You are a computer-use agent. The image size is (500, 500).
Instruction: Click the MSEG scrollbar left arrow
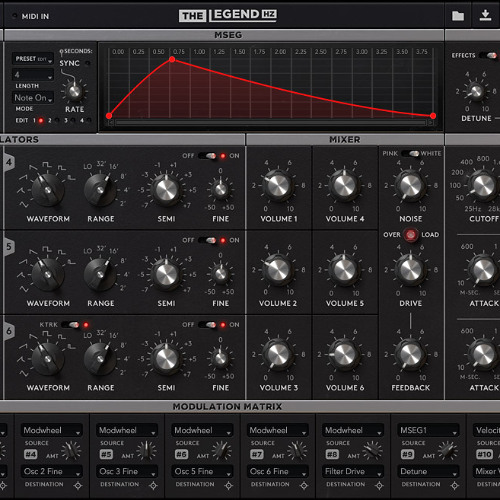pos(111,123)
